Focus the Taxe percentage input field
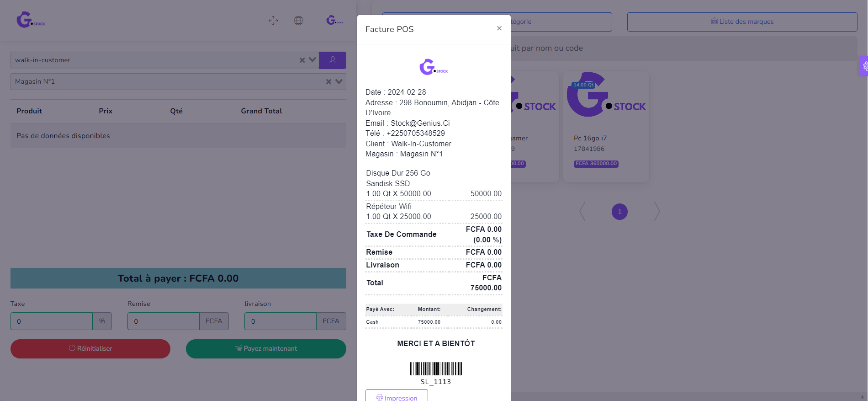This screenshot has height=401, width=868. [x=52, y=321]
